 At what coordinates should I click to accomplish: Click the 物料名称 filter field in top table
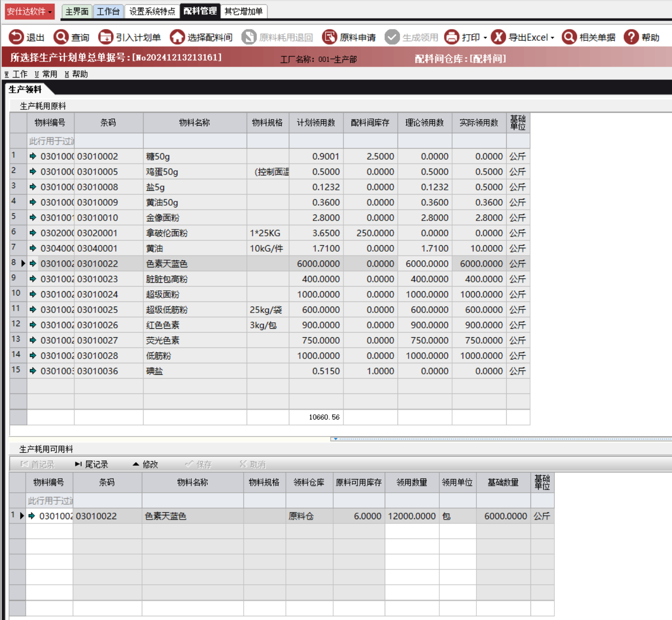pyautogui.click(x=195, y=141)
